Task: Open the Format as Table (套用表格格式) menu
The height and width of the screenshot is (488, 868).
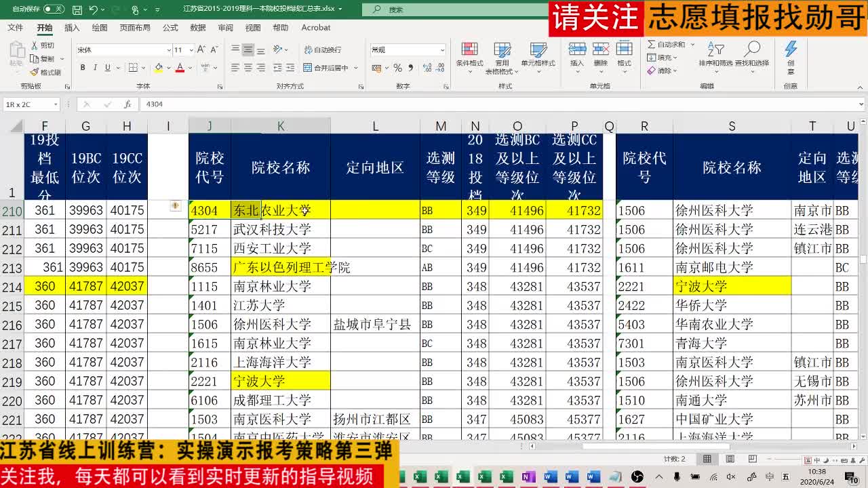Action: click(x=502, y=57)
